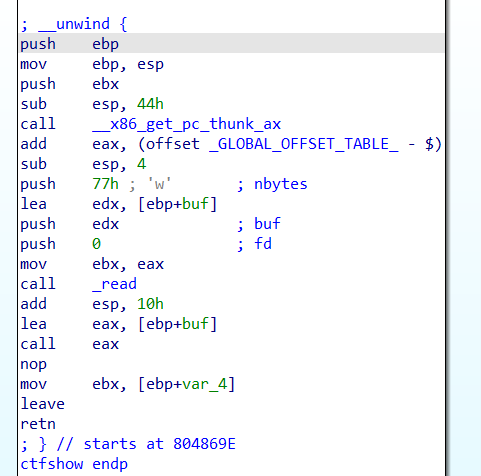Image resolution: width=481 pixels, height=476 pixels.
Task: Select 'lea eax, [ebp+buf]' line
Action: pyautogui.click(x=119, y=324)
